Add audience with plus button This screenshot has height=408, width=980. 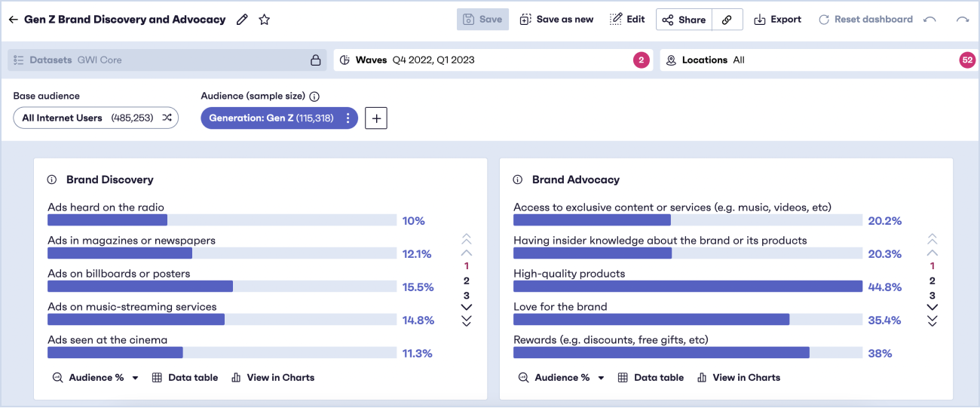click(376, 118)
